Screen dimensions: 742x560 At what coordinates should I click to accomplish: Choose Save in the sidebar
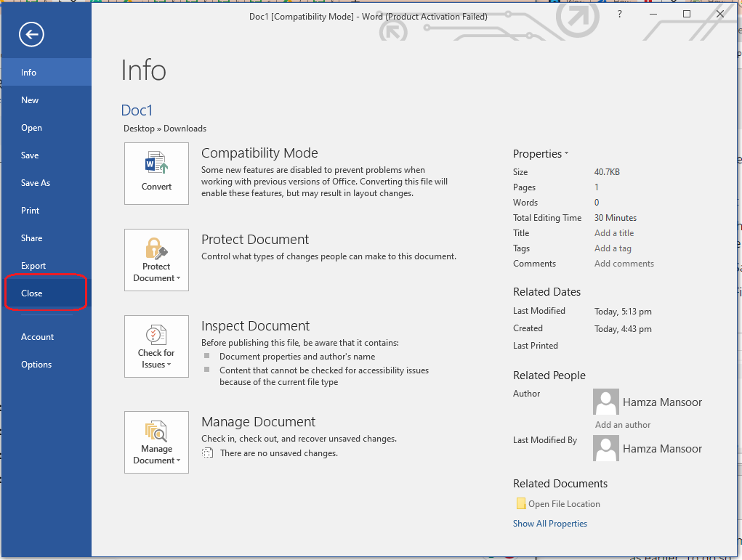(x=46, y=155)
